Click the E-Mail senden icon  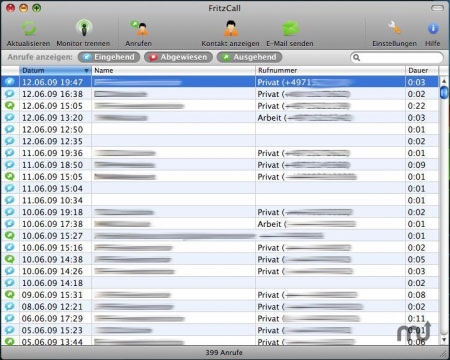(x=290, y=28)
